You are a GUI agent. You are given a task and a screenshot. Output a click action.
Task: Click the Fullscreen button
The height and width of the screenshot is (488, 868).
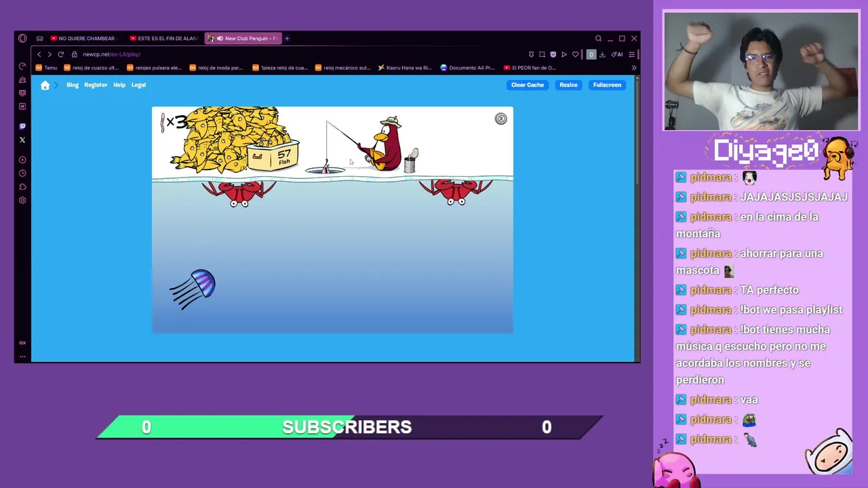(x=607, y=85)
